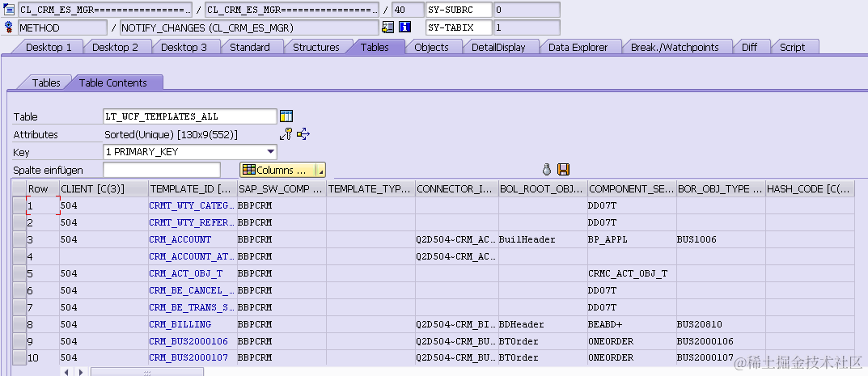The height and width of the screenshot is (376, 868).
Task: Click the COMPONENT_SE column header
Action: click(x=632, y=188)
